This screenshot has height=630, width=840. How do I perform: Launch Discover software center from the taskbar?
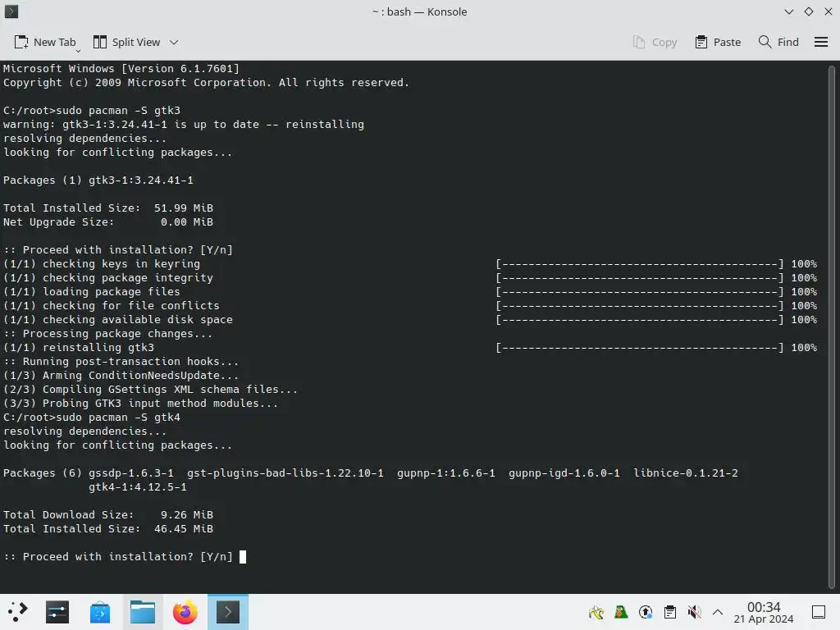99,612
